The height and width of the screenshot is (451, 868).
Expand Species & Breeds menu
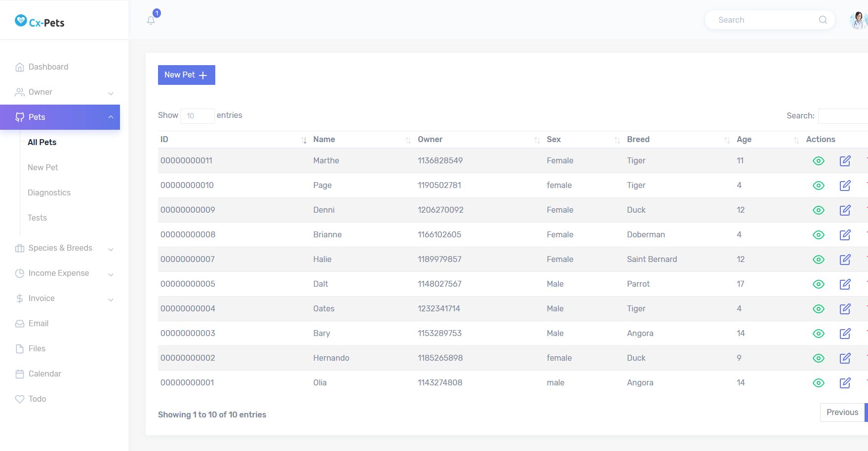point(64,248)
